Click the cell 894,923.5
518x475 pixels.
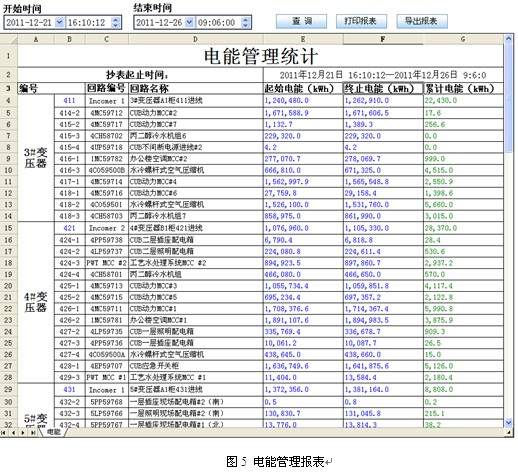303,263
